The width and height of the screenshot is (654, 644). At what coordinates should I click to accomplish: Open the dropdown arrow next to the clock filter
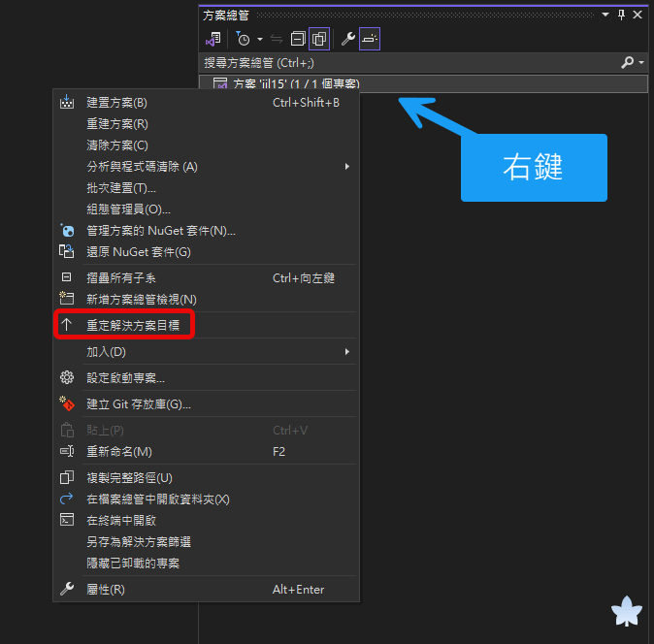point(260,39)
